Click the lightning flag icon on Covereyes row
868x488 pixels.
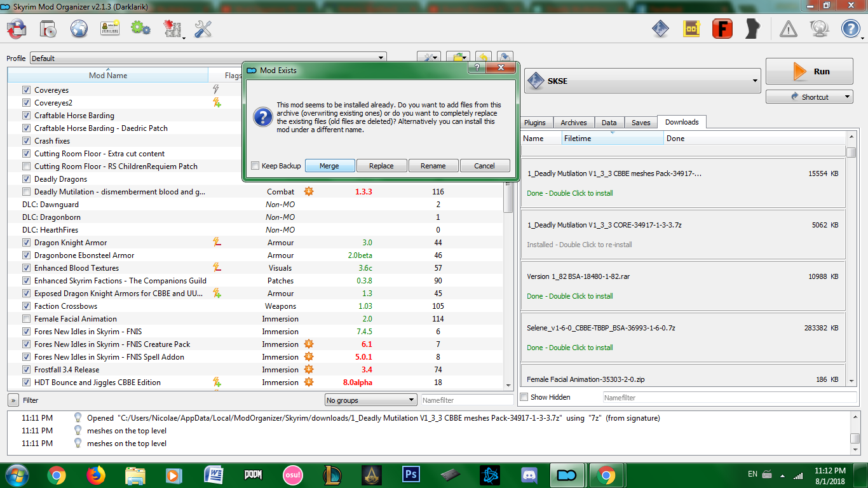pyautogui.click(x=216, y=90)
